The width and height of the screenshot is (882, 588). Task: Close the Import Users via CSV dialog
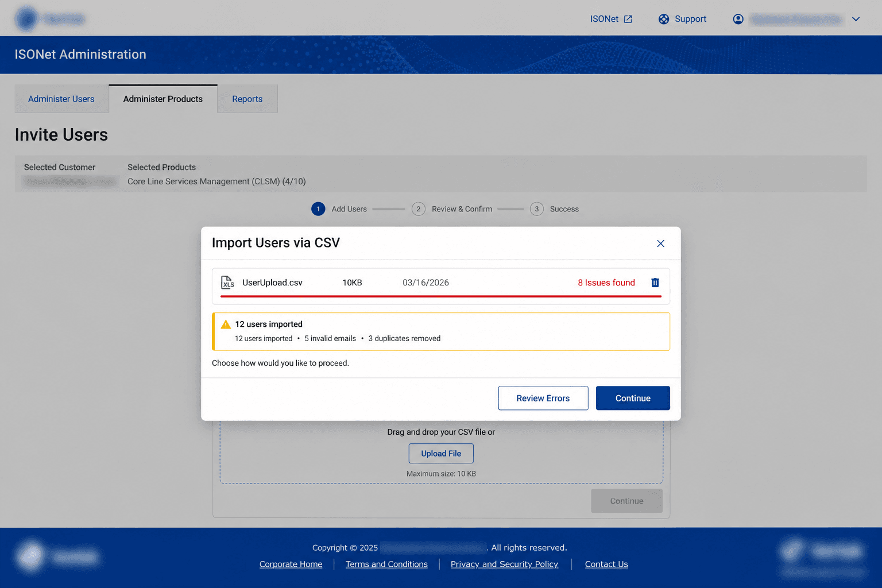660,243
